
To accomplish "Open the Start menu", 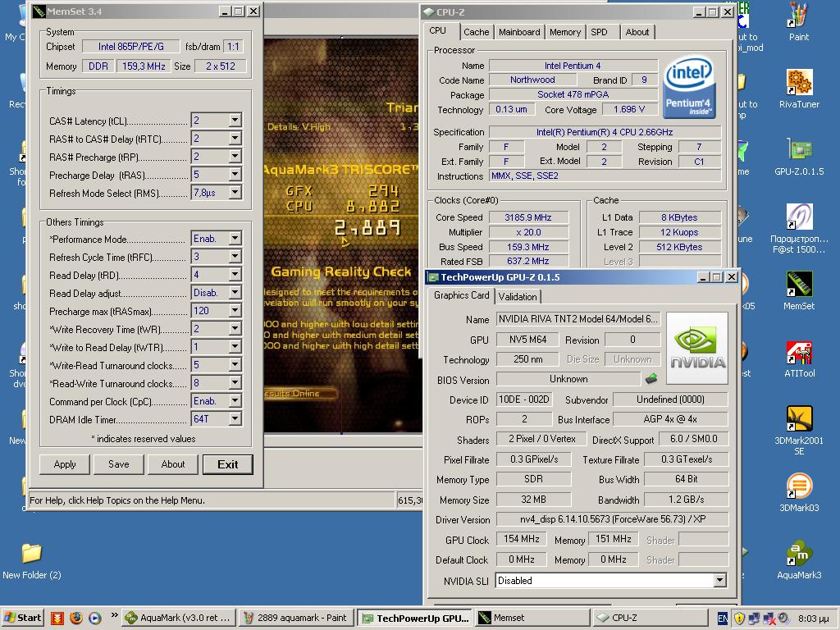I will (x=22, y=618).
